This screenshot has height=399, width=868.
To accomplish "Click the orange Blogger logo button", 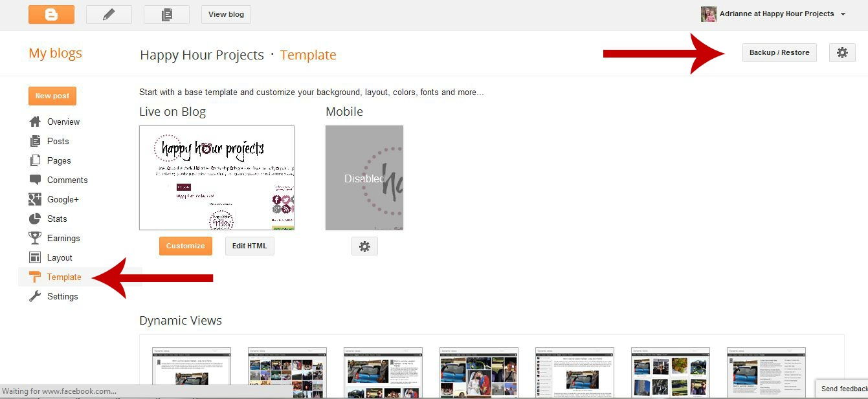I will (51, 14).
